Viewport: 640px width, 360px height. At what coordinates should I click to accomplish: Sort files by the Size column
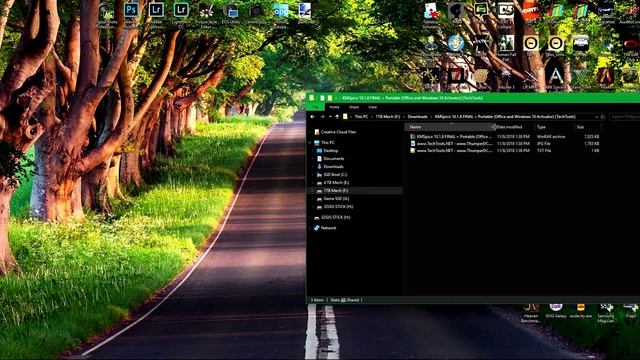click(x=587, y=127)
